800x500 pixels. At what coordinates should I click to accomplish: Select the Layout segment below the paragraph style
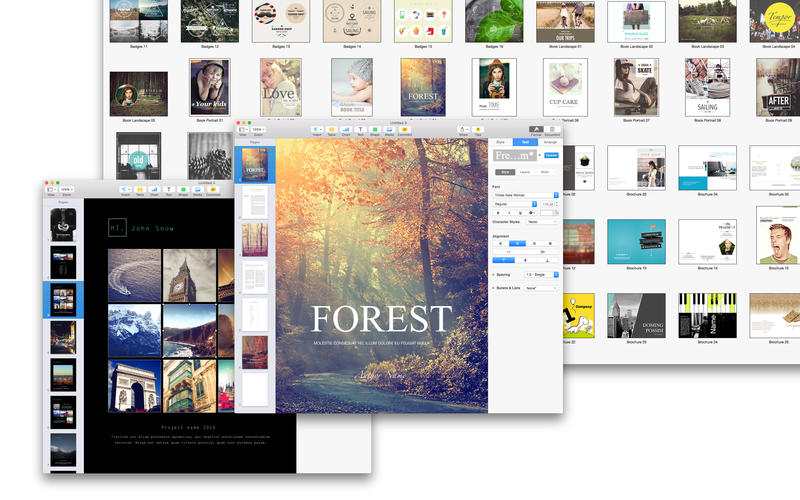tap(524, 172)
